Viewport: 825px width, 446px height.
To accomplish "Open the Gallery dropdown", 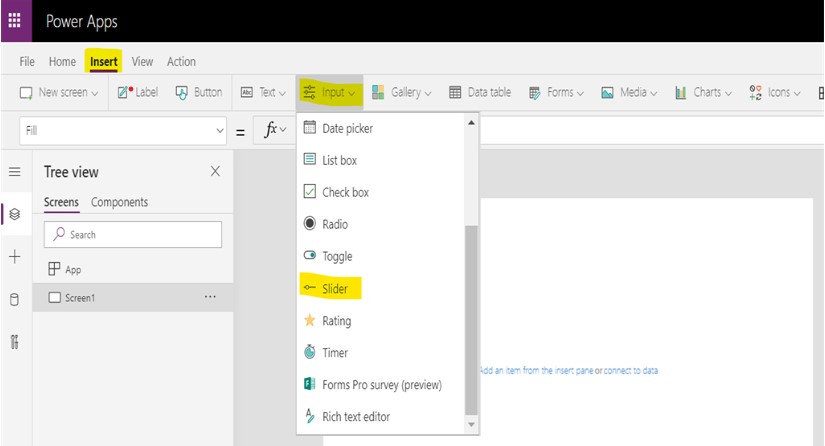I will pos(401,93).
